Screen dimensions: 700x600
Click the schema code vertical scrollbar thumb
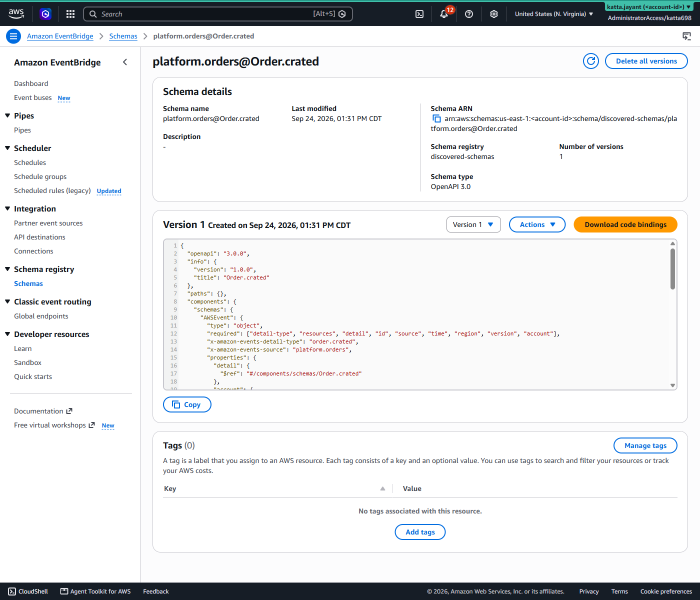coord(672,268)
